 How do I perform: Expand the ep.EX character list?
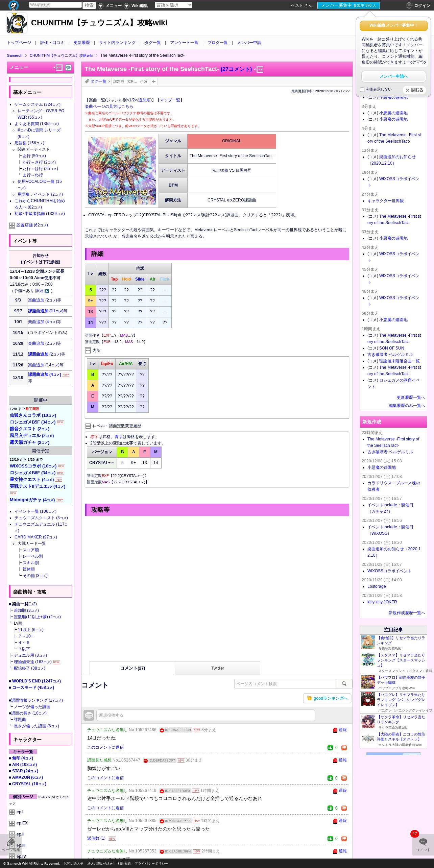[x=12, y=823]
